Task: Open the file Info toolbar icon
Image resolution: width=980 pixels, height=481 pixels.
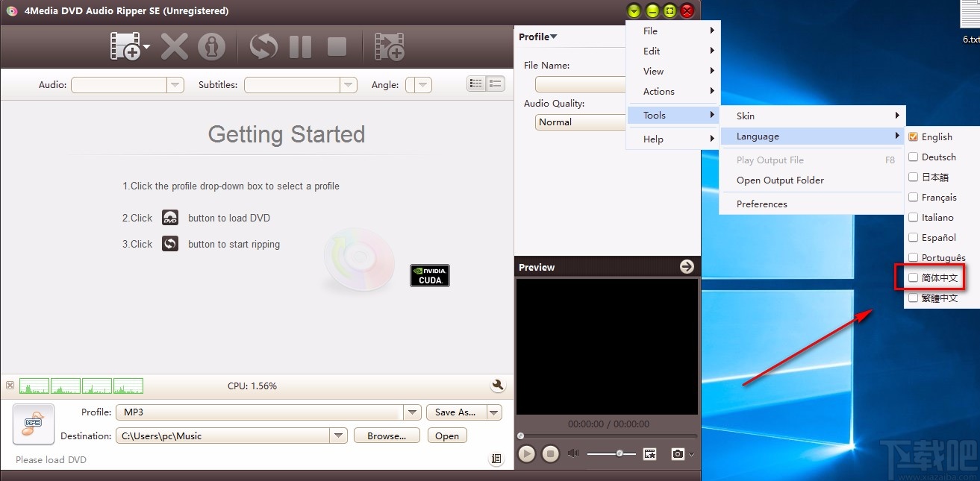Action: click(211, 46)
